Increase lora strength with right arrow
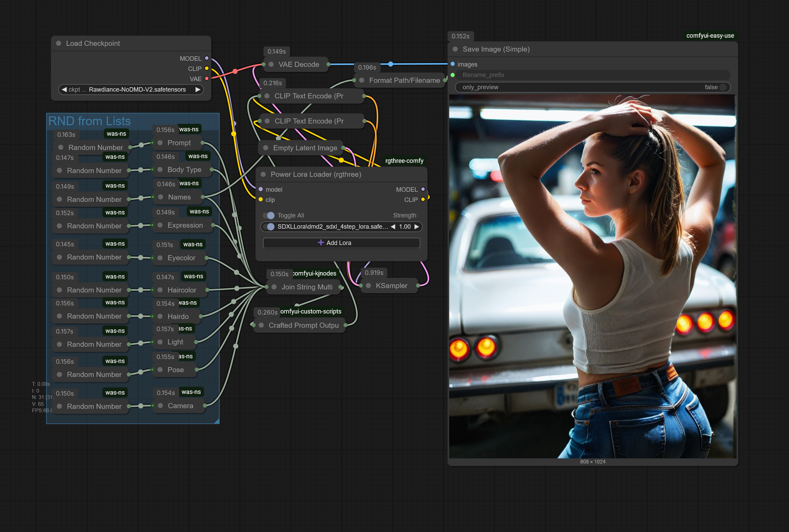789x532 pixels. point(417,227)
